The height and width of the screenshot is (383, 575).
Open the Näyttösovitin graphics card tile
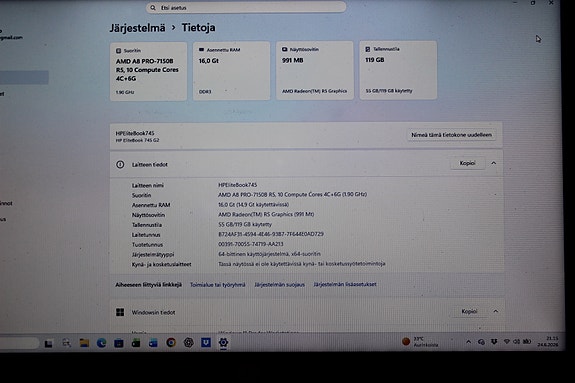315,70
